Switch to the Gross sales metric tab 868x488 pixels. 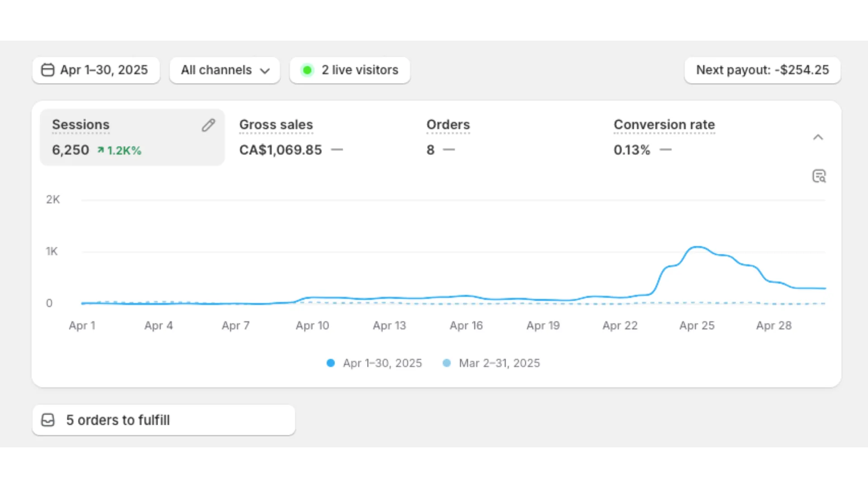point(276,125)
